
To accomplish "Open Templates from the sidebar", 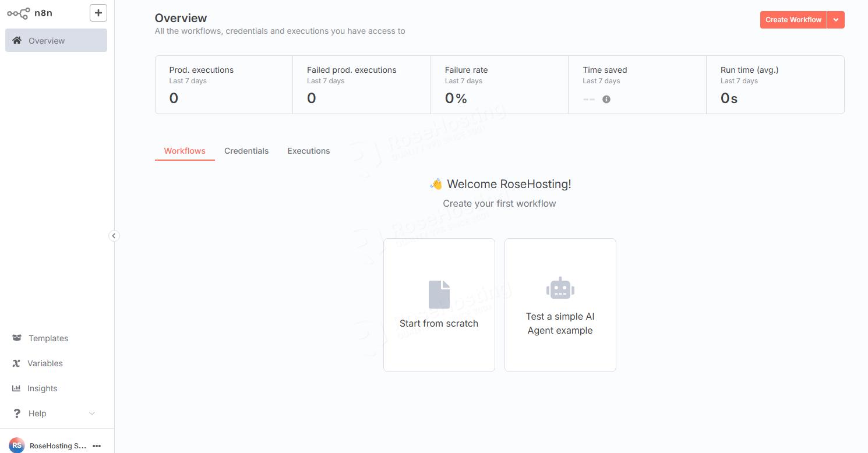I will point(48,338).
